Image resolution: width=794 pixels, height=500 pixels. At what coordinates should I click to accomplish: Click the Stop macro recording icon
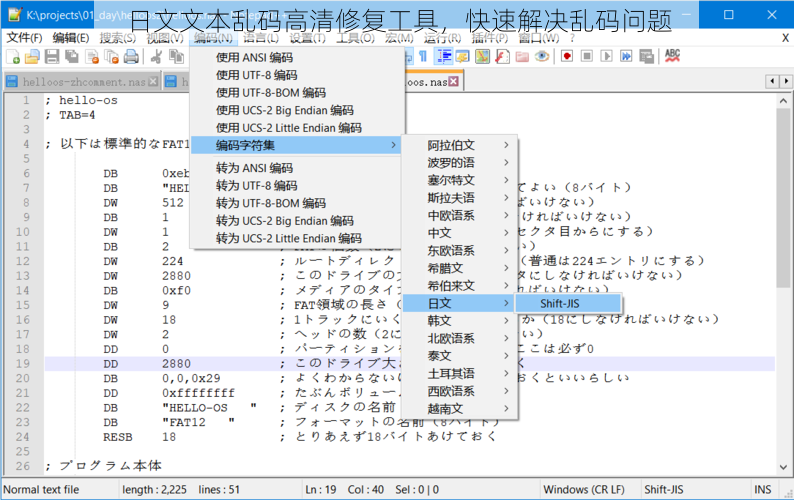(x=587, y=56)
